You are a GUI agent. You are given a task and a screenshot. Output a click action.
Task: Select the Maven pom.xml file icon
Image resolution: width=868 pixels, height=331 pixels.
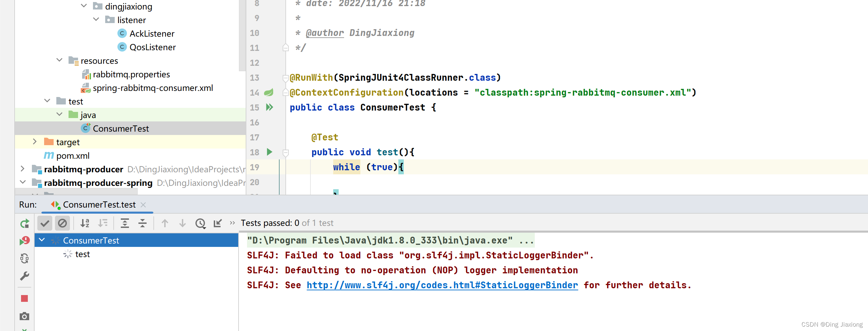[x=49, y=155]
